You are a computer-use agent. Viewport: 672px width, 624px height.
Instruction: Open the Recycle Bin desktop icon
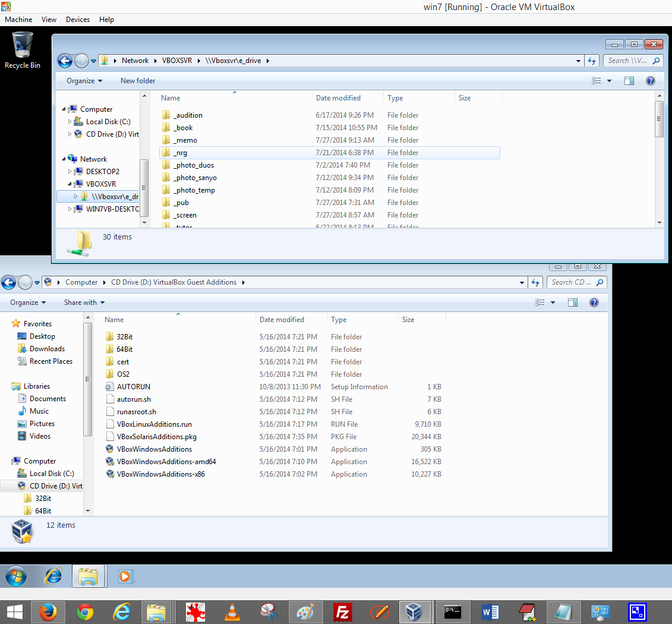coord(23,51)
